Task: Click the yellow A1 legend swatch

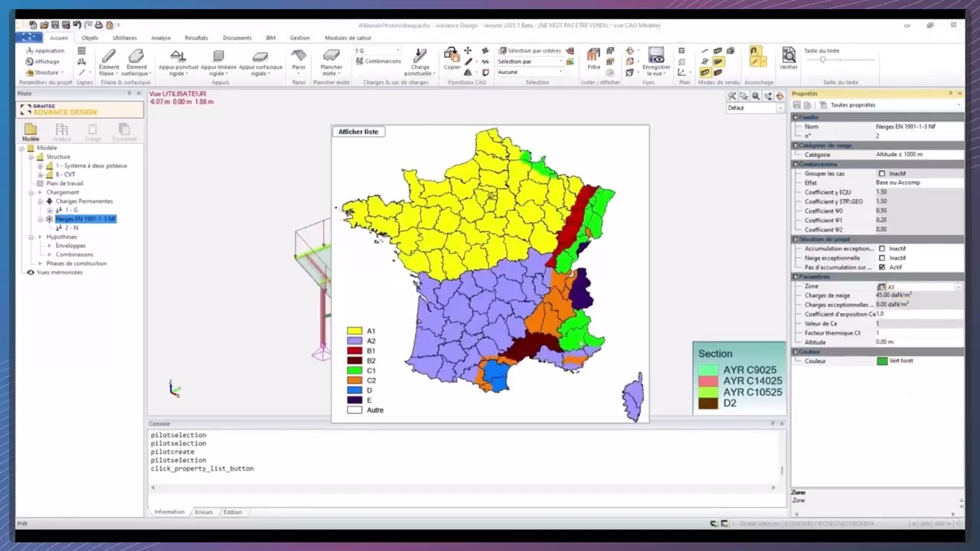Action: [354, 331]
